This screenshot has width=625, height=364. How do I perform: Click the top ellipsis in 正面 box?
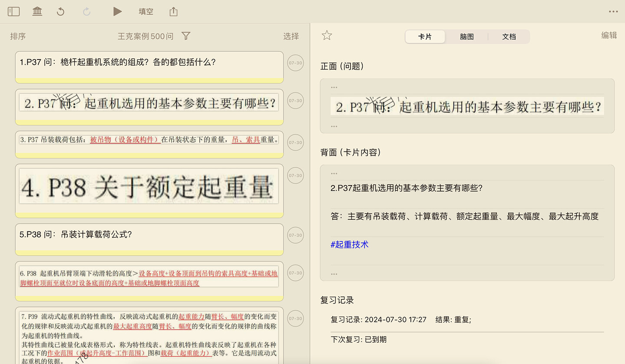[x=334, y=87]
